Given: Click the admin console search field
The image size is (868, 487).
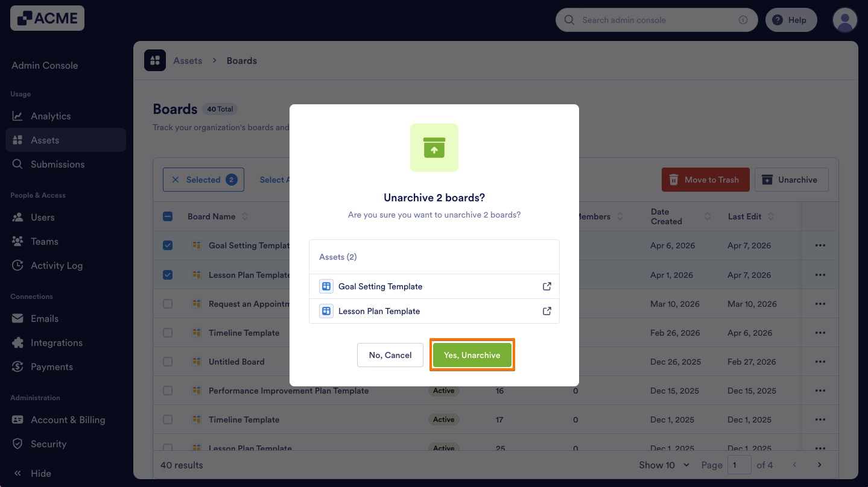Looking at the screenshot, I should click(x=656, y=19).
